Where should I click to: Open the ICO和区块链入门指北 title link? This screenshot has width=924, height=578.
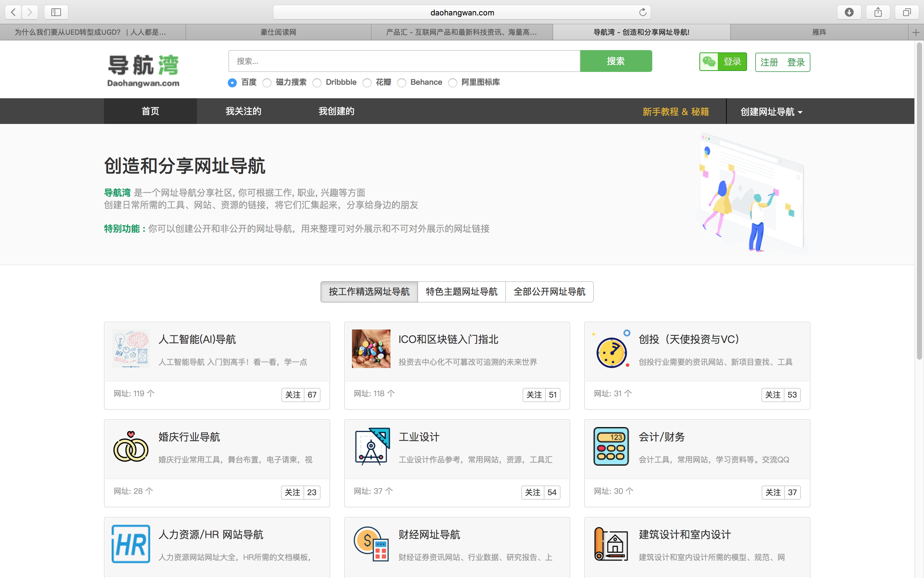(x=449, y=339)
